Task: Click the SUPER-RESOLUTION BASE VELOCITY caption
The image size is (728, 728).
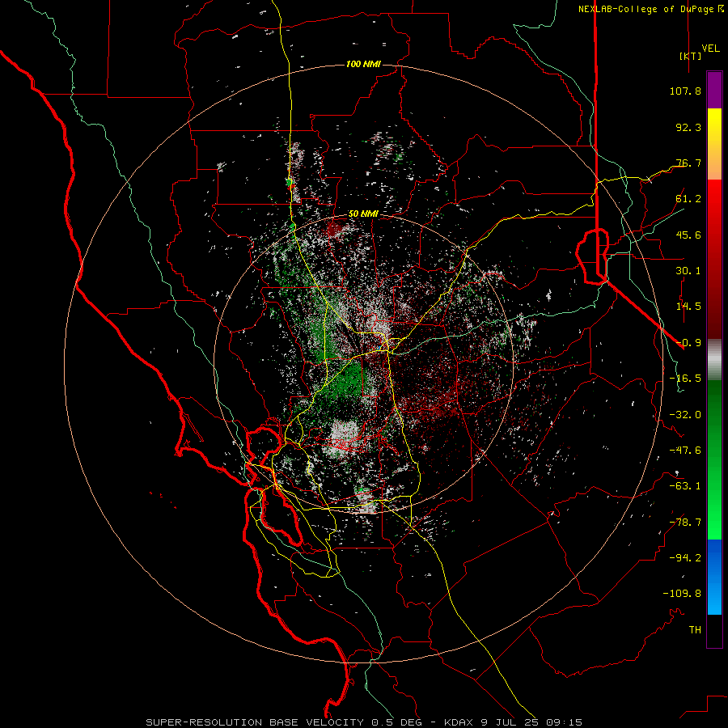Action: click(255, 722)
